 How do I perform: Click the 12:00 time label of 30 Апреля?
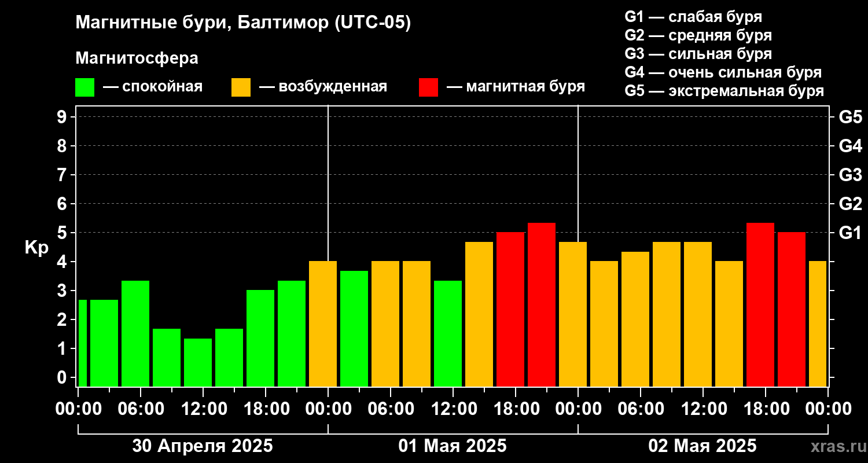203,409
